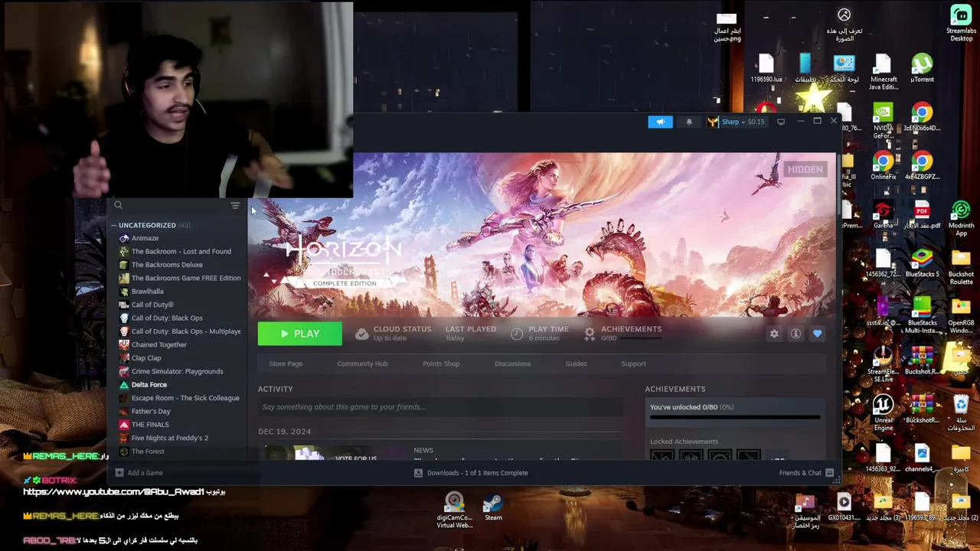This screenshot has width=980, height=551.
Task: Open Steam notifications bell
Action: tap(688, 122)
